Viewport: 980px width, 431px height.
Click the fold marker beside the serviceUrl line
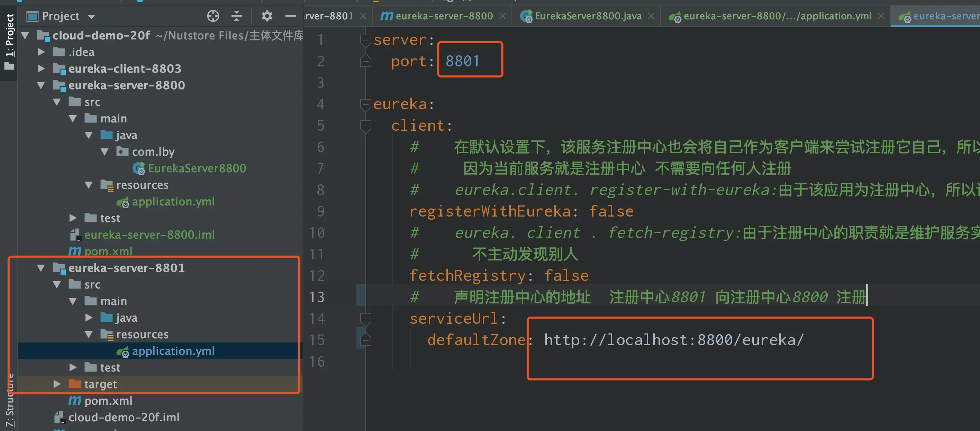(x=365, y=319)
